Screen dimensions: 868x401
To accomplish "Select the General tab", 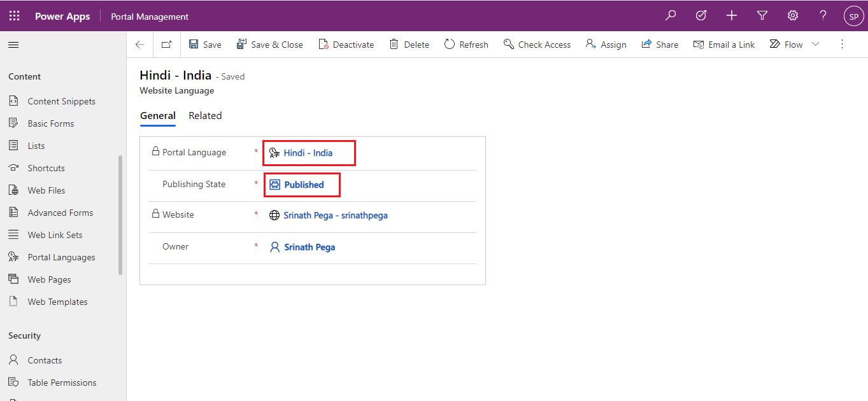I will (158, 116).
